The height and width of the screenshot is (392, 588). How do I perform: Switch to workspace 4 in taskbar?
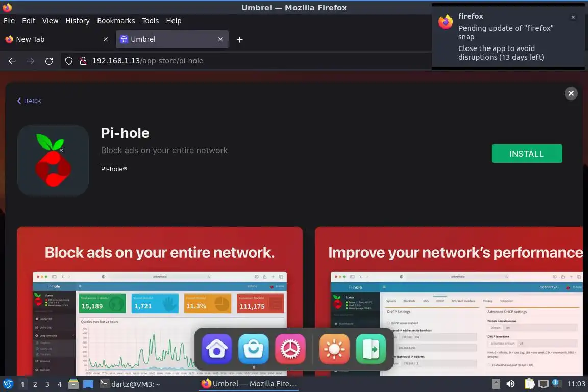60,384
